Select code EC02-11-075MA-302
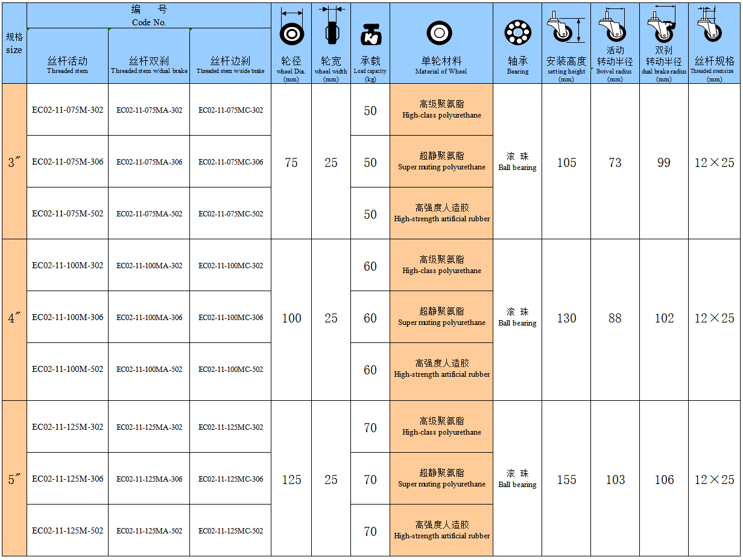This screenshot has height=560, width=743. (149, 110)
